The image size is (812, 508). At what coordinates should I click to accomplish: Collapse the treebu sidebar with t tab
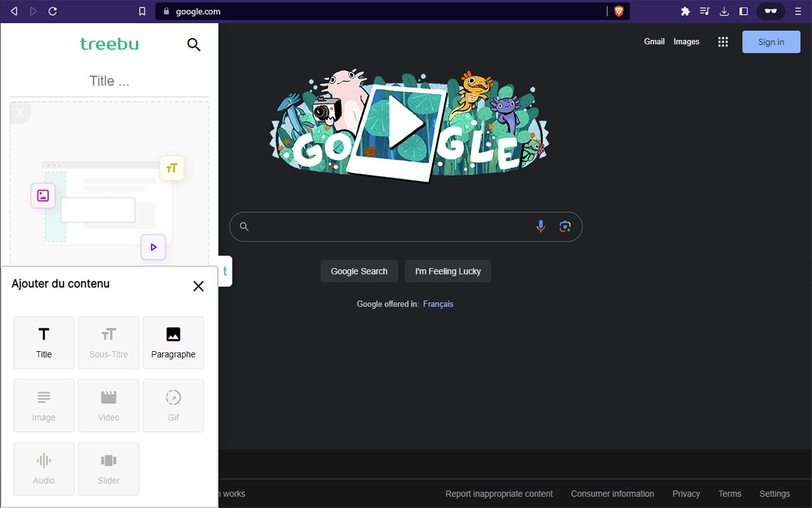[225, 271]
